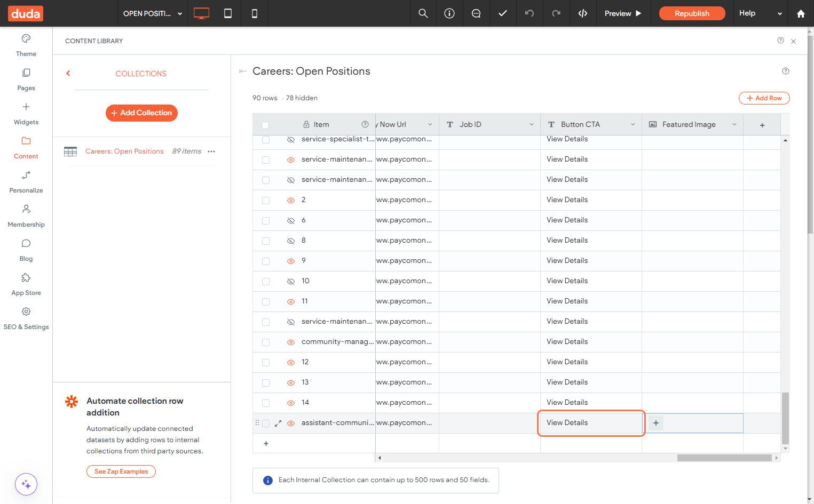Screen dimensions: 814x504
Task: Open the site search magnifier icon
Action: [423, 13]
